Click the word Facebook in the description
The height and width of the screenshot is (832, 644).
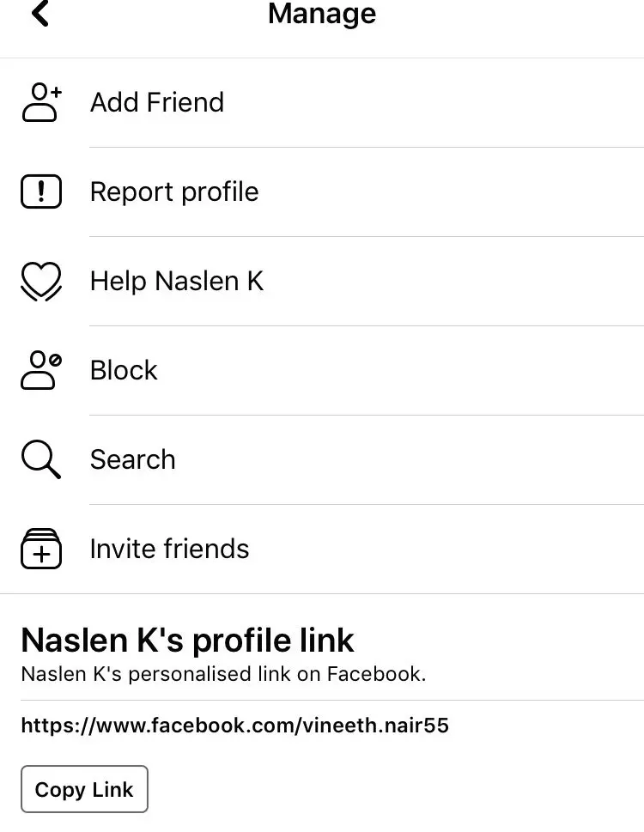coord(375,674)
